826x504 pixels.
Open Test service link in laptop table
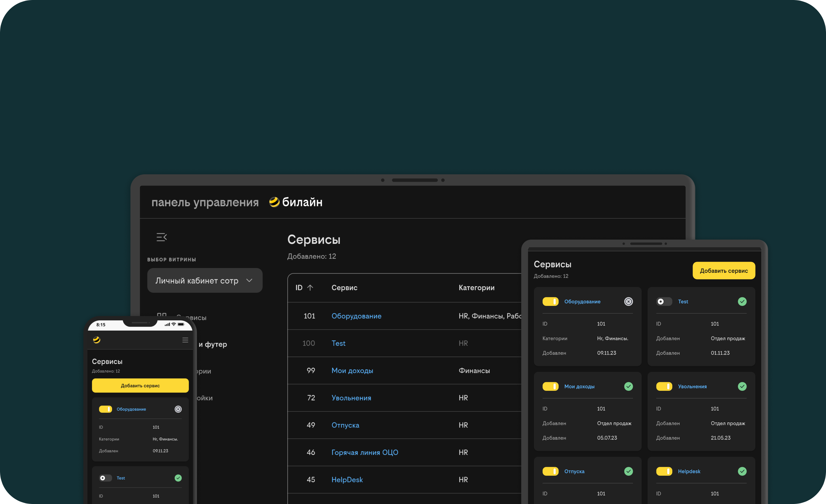338,343
